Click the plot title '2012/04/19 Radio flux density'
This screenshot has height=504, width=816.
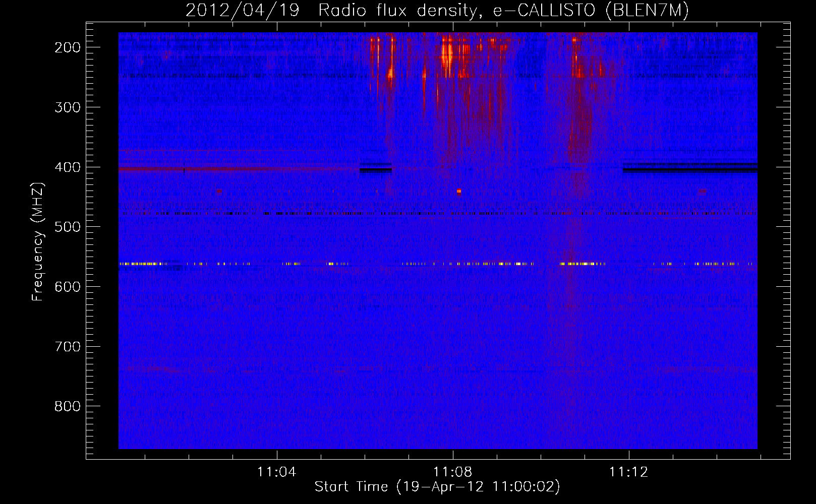(331, 10)
